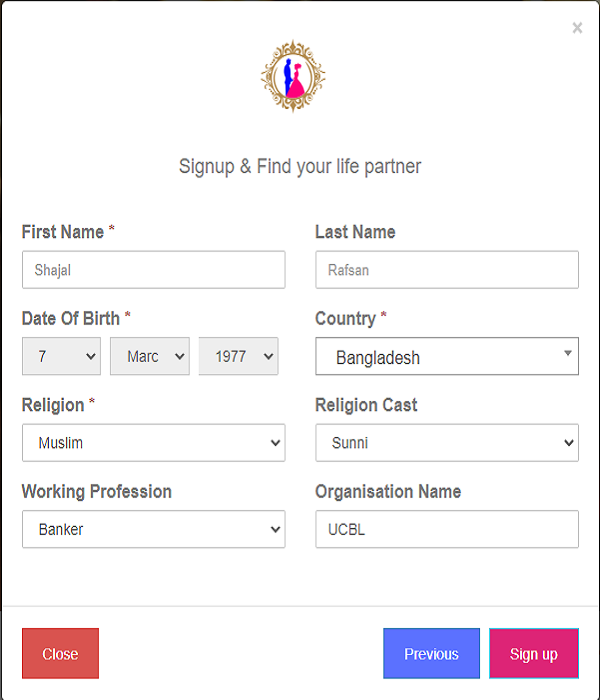Image resolution: width=600 pixels, height=700 pixels.
Task: Click the signup heading text
Action: pos(300,166)
